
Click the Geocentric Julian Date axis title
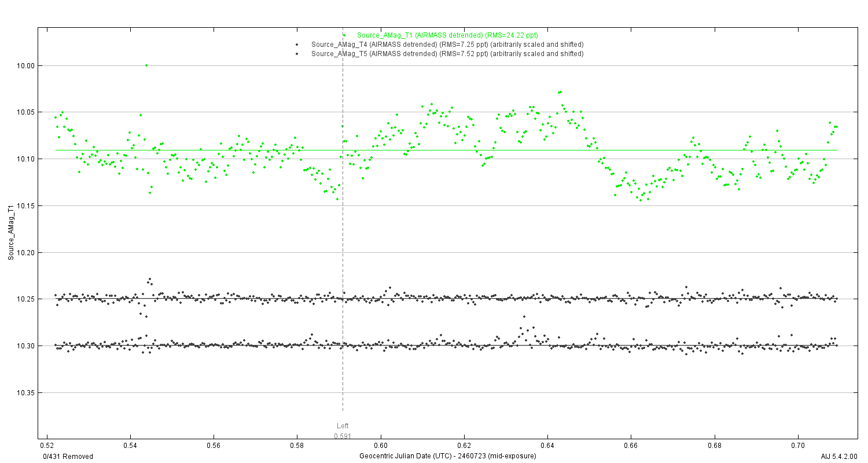pyautogui.click(x=448, y=457)
